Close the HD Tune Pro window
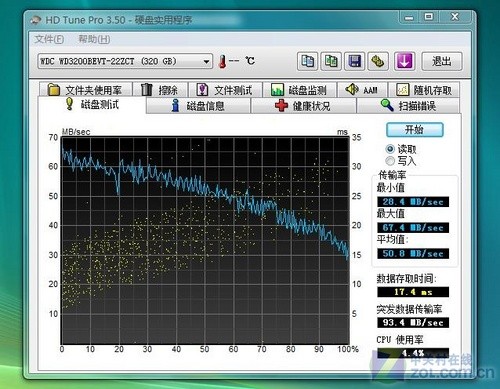Image resolution: width=500 pixels, height=389 pixels. coord(455,17)
